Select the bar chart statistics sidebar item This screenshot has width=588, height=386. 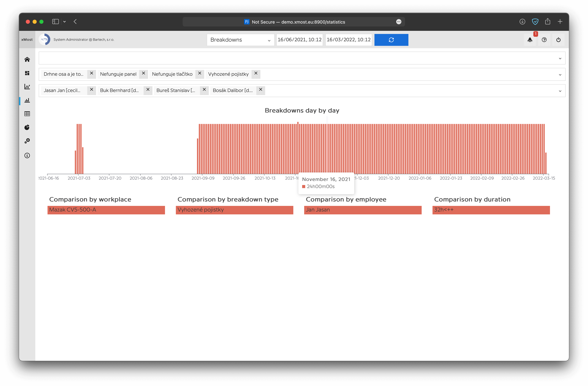27,100
